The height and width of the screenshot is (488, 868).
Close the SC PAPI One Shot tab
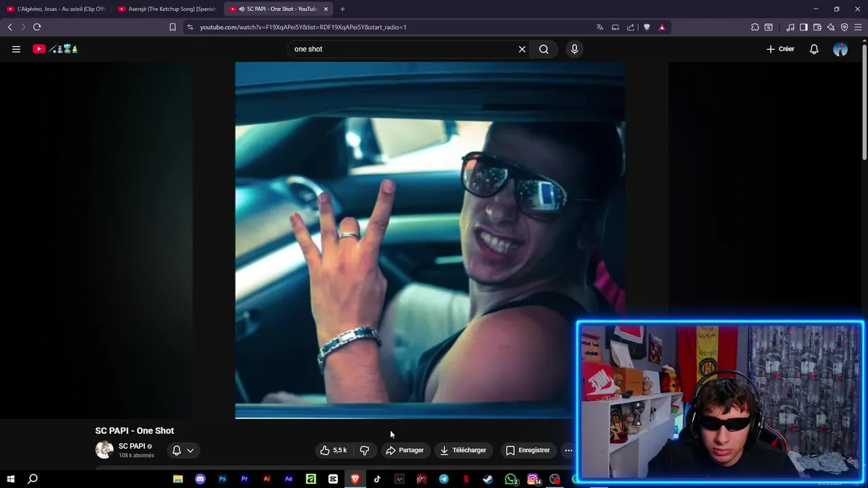(326, 9)
